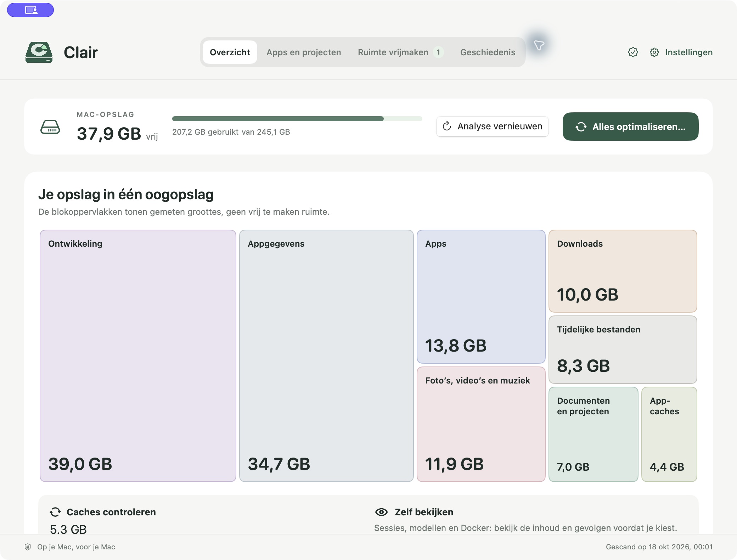The height and width of the screenshot is (560, 737).
Task: Click the storage usage progress bar
Action: pos(297,119)
